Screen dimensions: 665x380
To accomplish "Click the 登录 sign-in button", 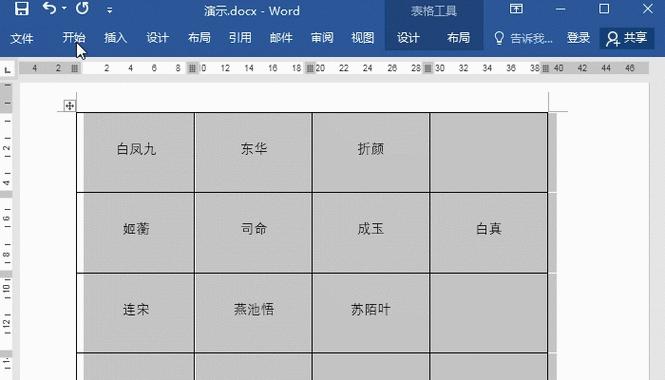I will pos(578,38).
